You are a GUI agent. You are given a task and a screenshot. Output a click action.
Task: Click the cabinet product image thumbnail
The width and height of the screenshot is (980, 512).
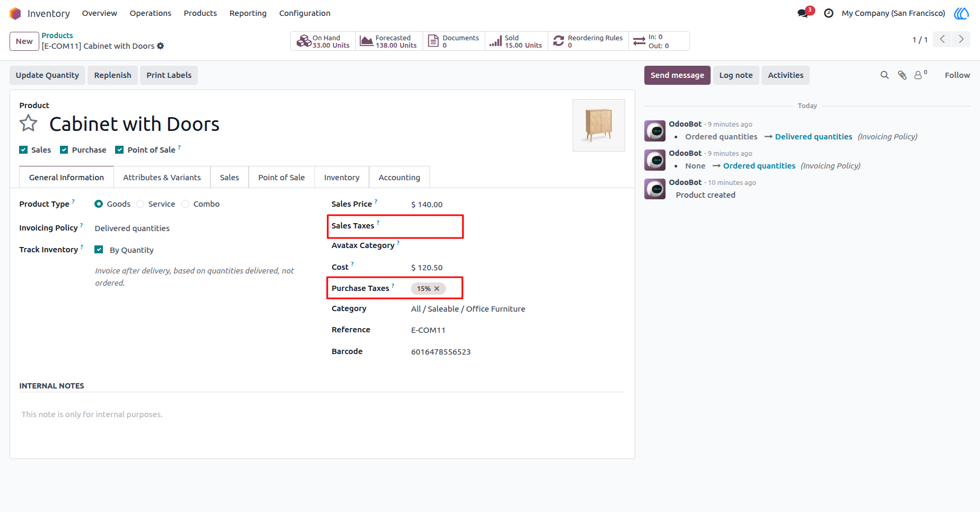(x=599, y=126)
